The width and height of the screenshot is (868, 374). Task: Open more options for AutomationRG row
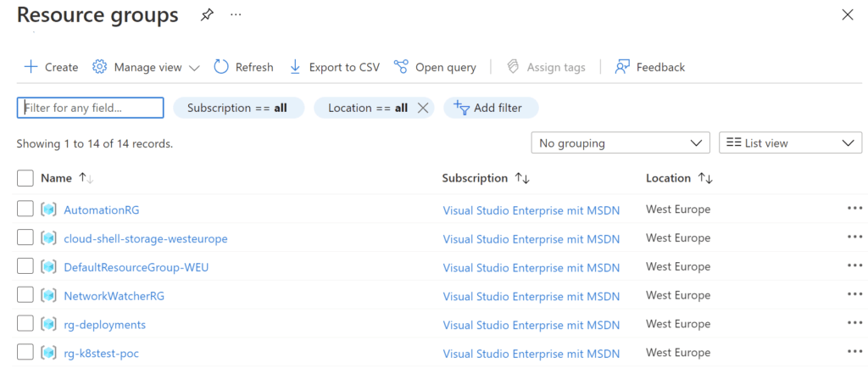click(x=854, y=209)
